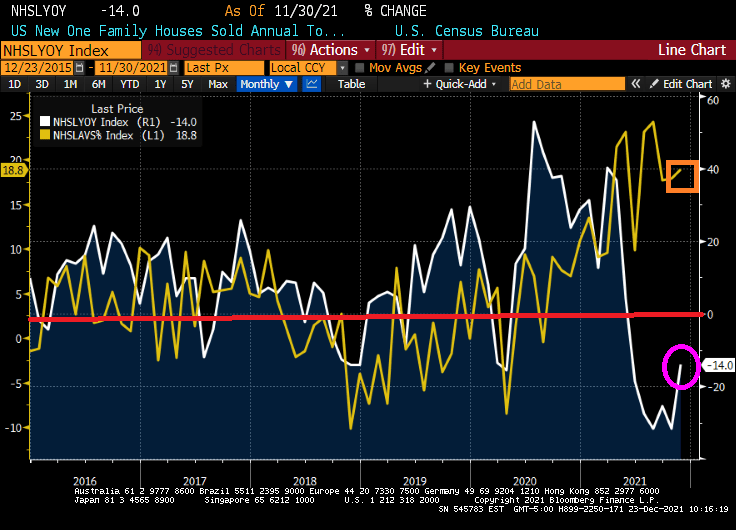Select the YTD range option
The height and width of the screenshot is (530, 736).
click(x=130, y=84)
